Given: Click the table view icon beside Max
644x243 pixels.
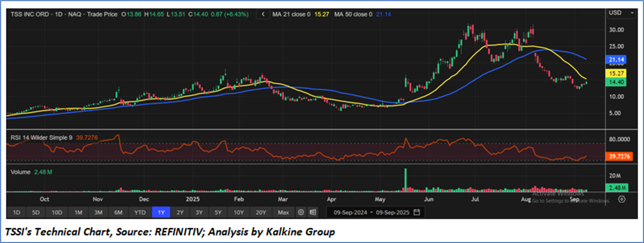Looking at the screenshot, I should [x=313, y=212].
